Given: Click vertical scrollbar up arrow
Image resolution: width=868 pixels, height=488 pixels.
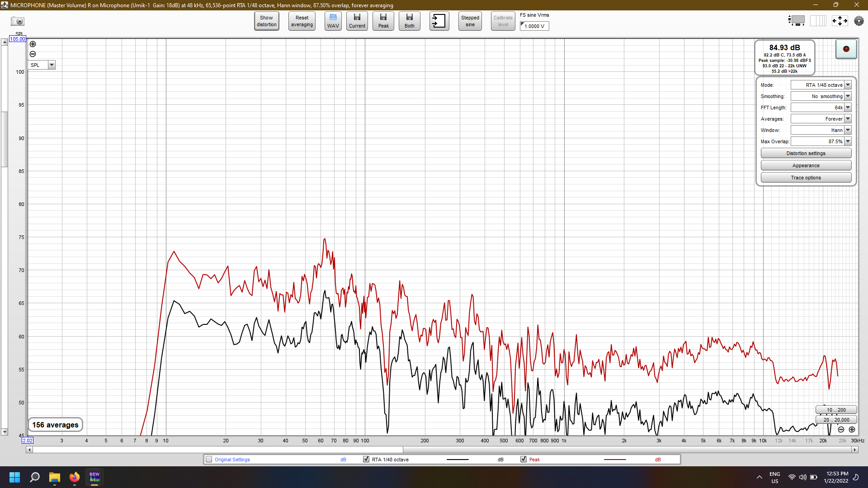Looking at the screenshot, I should (x=5, y=42).
